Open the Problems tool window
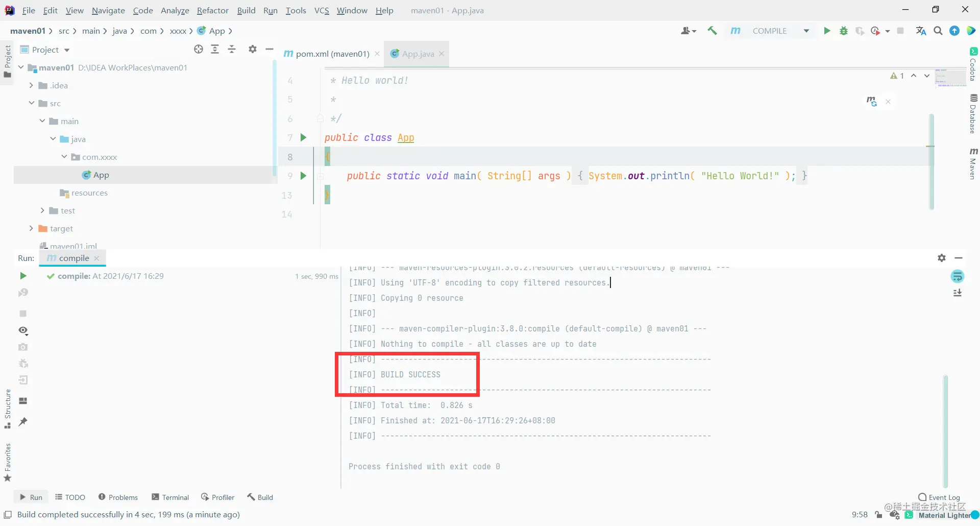The width and height of the screenshot is (980, 526). [118, 497]
